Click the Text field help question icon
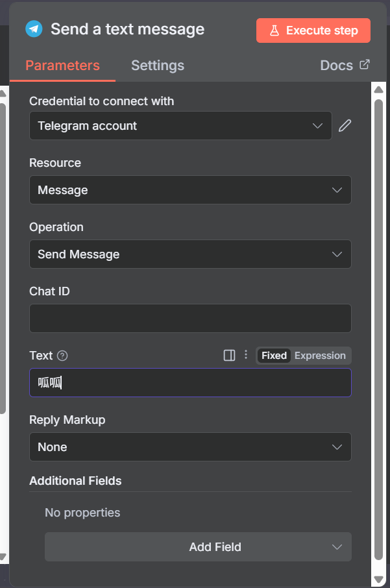 click(x=62, y=356)
